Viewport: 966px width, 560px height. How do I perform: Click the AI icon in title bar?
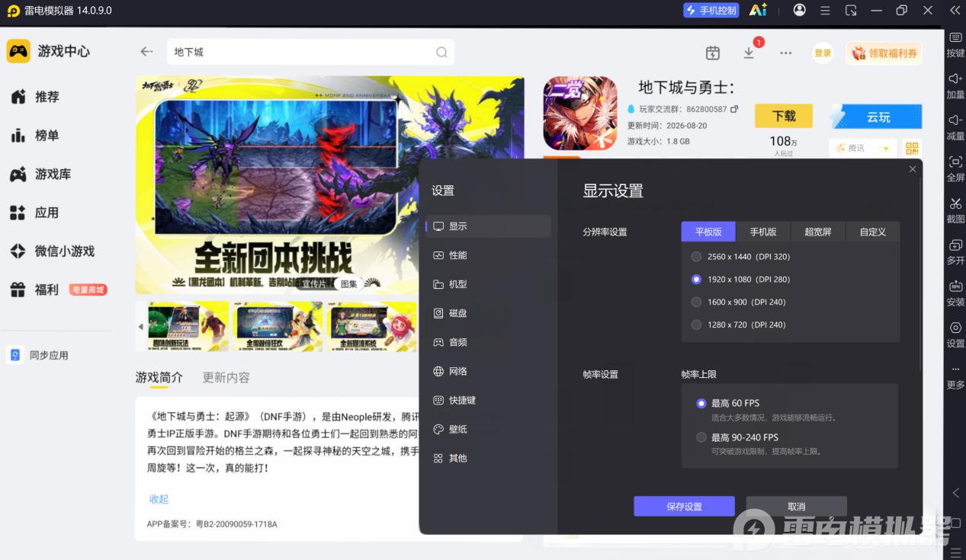(x=758, y=10)
